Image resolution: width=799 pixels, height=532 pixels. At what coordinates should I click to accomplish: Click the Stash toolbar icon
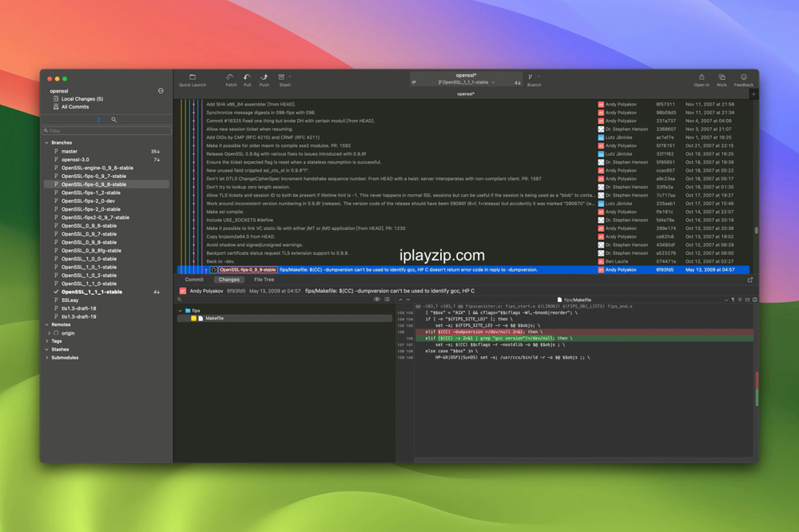click(282, 77)
